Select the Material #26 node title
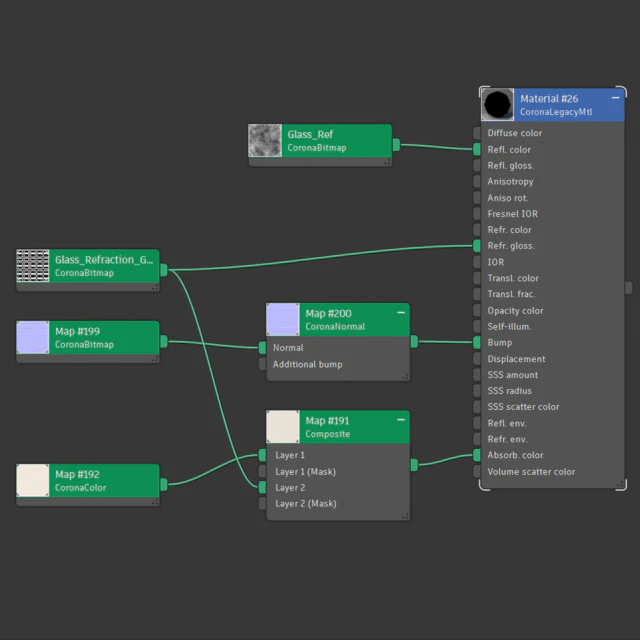The image size is (640, 640). coord(549,99)
